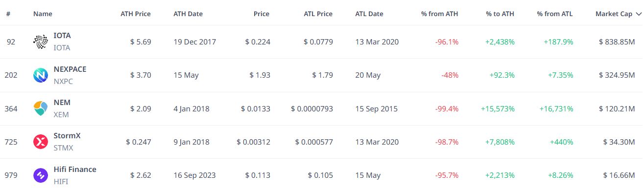The height and width of the screenshot is (192, 644).
Task: Select the NEM row's $ 120.21M market cap
Action: coord(617,108)
